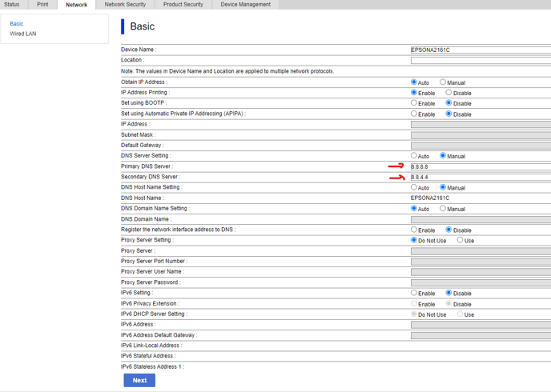Open the Network Security tab
Image resolution: width=551 pixels, height=392 pixels.
click(x=125, y=5)
